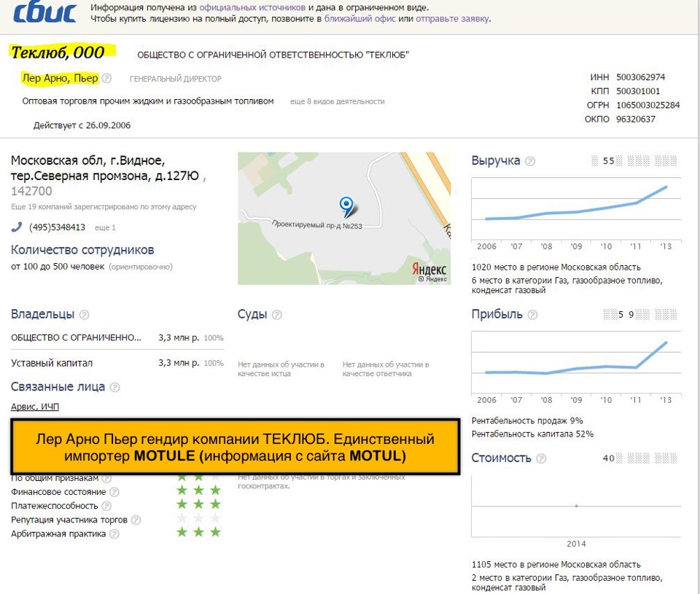Open the 'ближайший офис' link

click(359, 19)
